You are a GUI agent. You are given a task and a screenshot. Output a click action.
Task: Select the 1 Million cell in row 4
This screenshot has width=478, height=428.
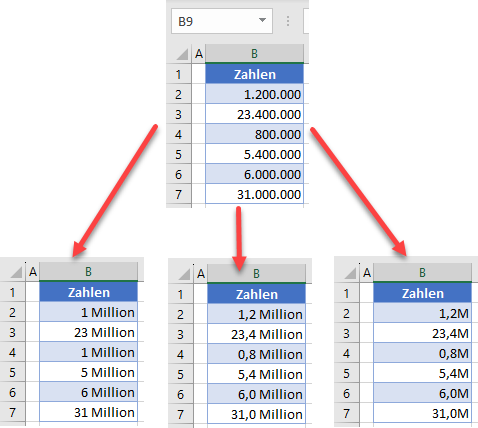point(88,352)
